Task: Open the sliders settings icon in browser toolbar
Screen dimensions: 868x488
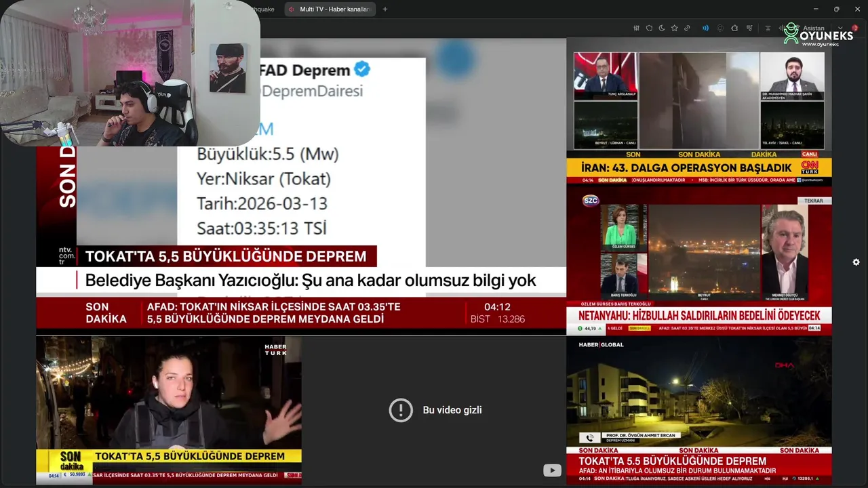Action: (636, 28)
